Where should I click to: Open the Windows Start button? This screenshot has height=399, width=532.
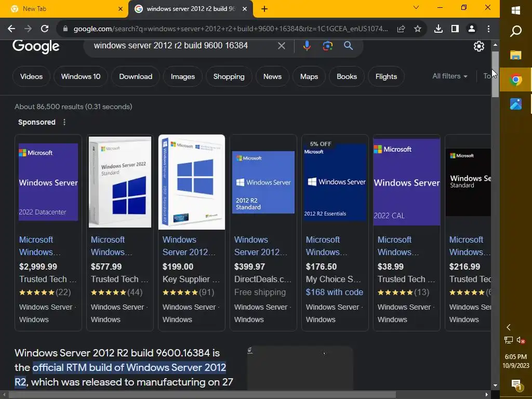[x=516, y=10]
